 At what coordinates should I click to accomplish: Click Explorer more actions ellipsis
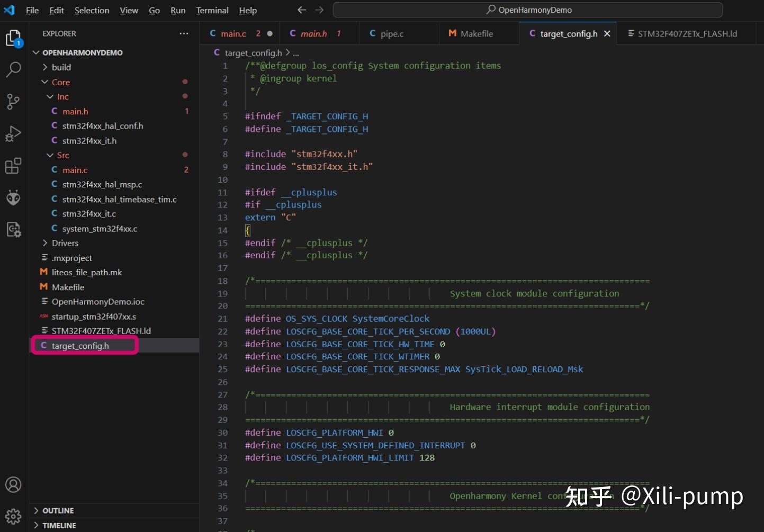click(184, 33)
